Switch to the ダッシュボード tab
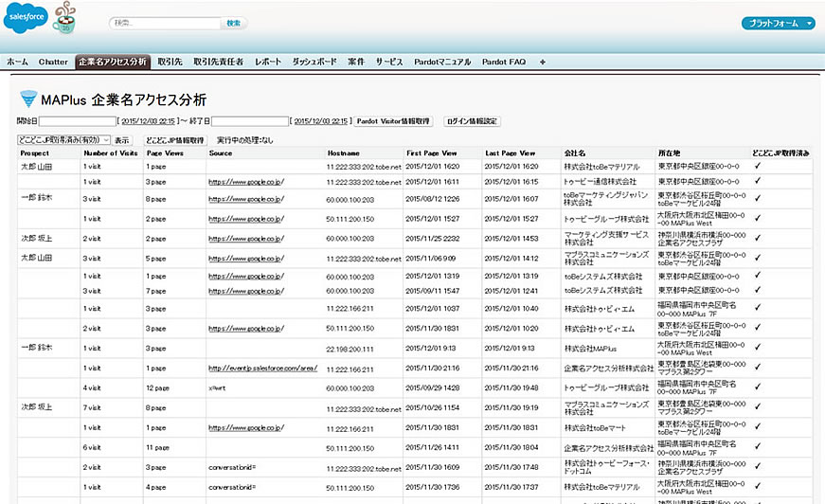Image resolution: width=825 pixels, height=504 pixels. [x=314, y=63]
